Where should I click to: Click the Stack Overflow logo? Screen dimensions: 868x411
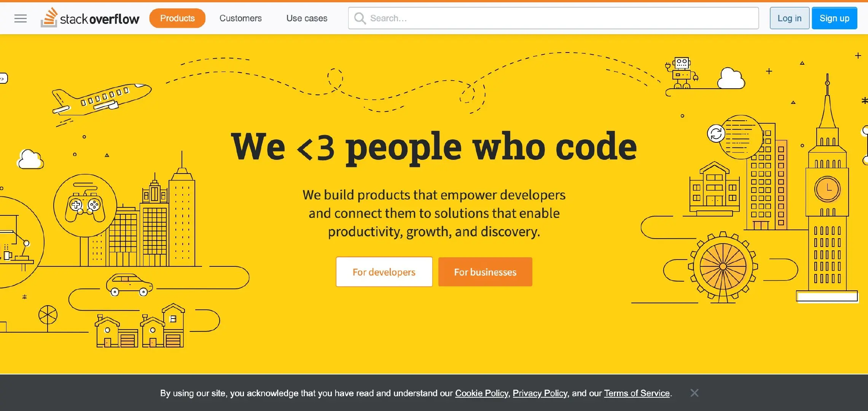click(90, 18)
